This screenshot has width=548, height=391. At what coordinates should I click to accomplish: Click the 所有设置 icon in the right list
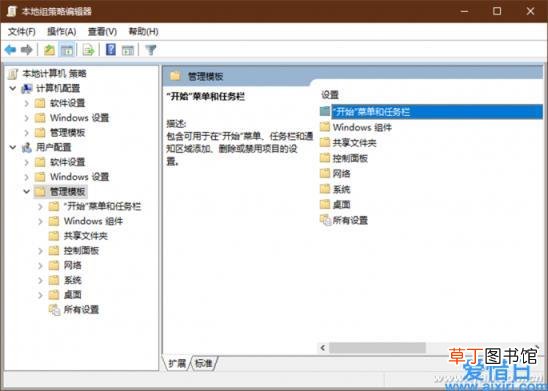(325, 220)
